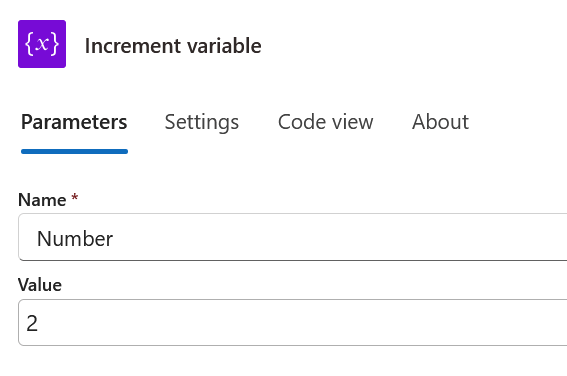Focus the Name input field
Screen dimensions: 567x376
coord(293,237)
